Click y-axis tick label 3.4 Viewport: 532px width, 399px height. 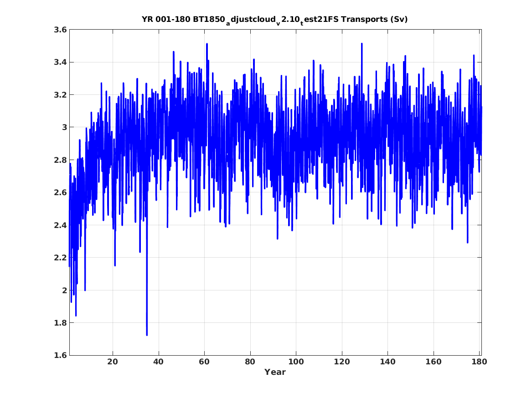(60, 62)
